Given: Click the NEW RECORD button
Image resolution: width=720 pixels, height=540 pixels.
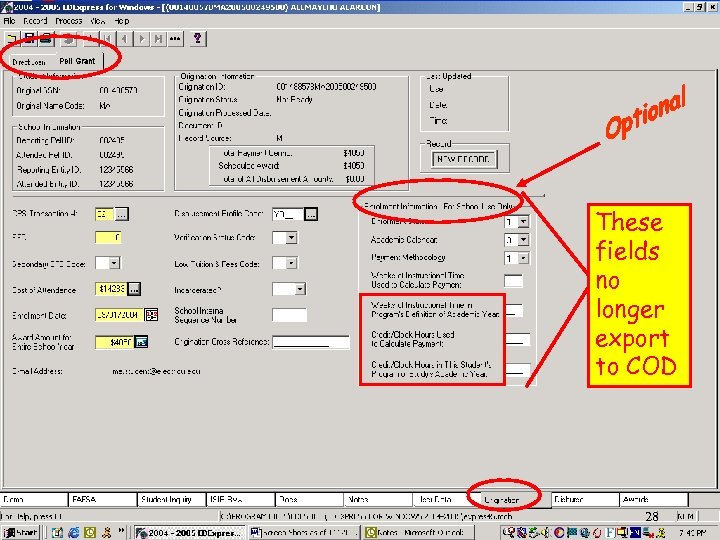Looking at the screenshot, I should [464, 159].
